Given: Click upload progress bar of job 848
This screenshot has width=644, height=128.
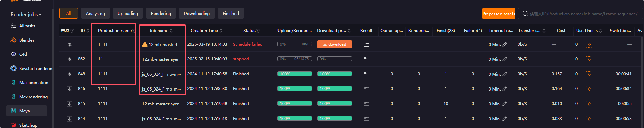Looking at the screenshot, I should [x=295, y=74].
